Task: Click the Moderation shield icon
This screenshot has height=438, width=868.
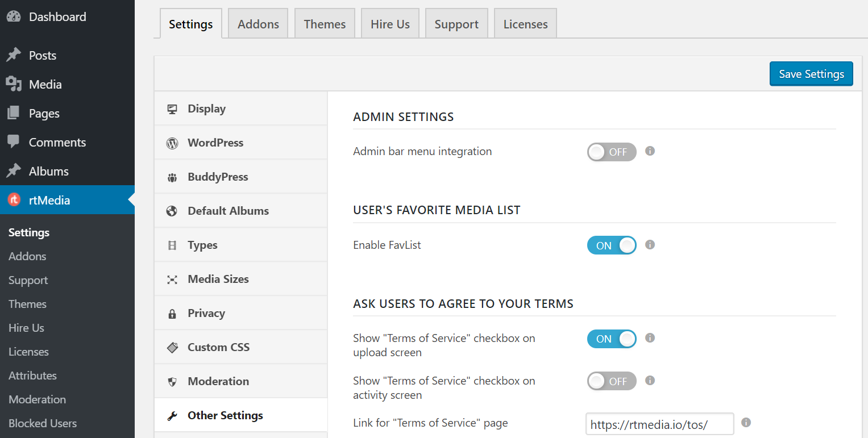Action: [x=172, y=381]
